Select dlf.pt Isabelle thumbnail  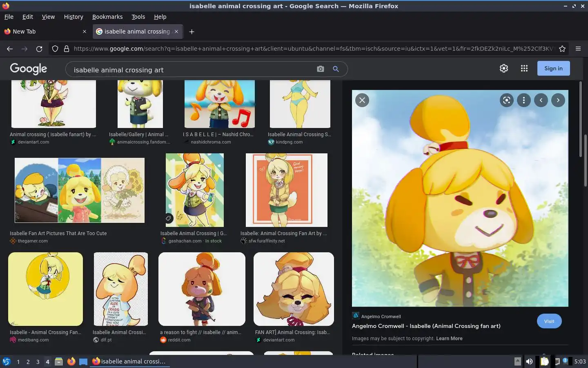coord(121,289)
